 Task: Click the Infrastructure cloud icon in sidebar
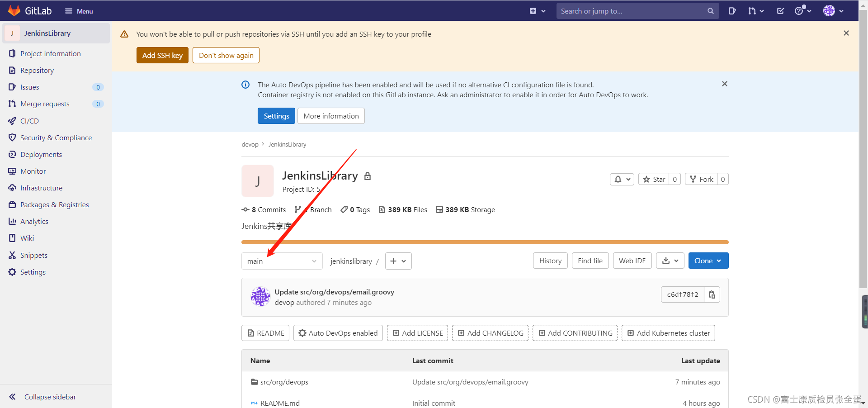pyautogui.click(x=12, y=188)
